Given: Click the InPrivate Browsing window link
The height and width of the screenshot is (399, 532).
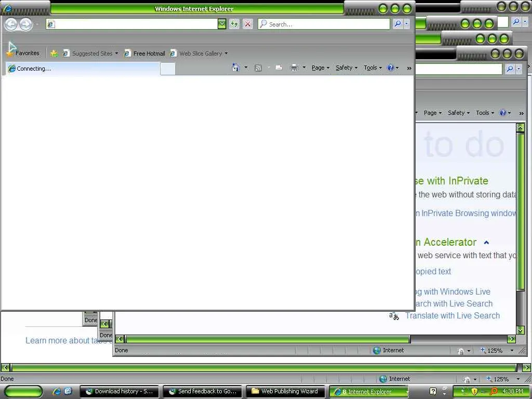Looking at the screenshot, I should coord(465,213).
